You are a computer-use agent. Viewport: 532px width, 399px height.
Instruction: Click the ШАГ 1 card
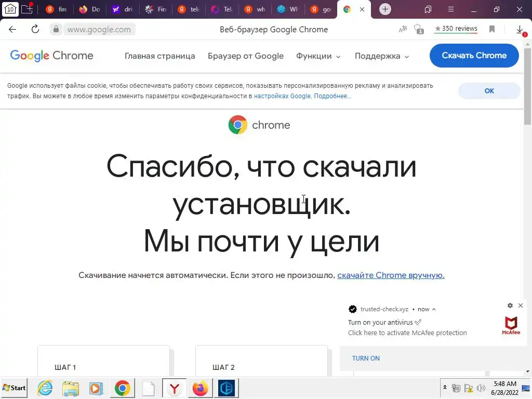pyautogui.click(x=103, y=361)
